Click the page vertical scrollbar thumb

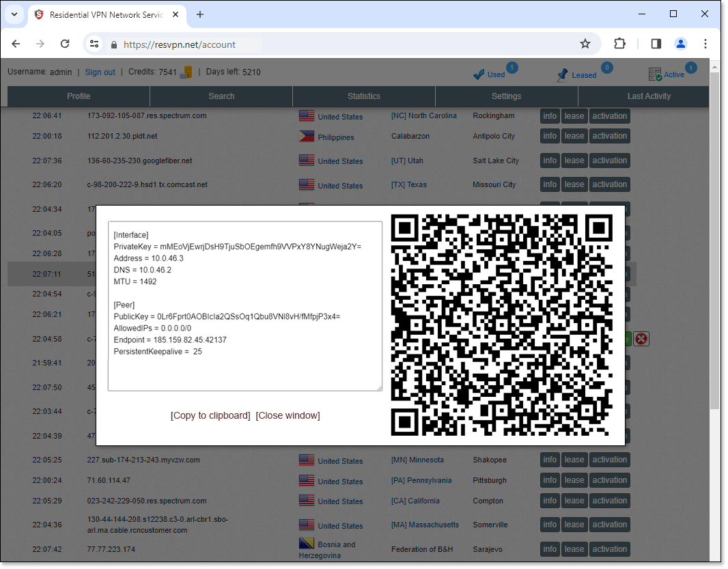click(715, 242)
